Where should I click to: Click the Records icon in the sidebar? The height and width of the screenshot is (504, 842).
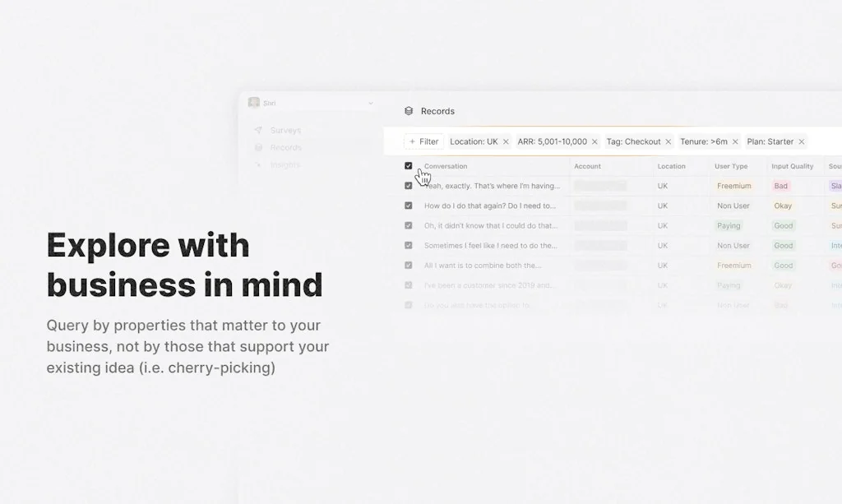260,147
